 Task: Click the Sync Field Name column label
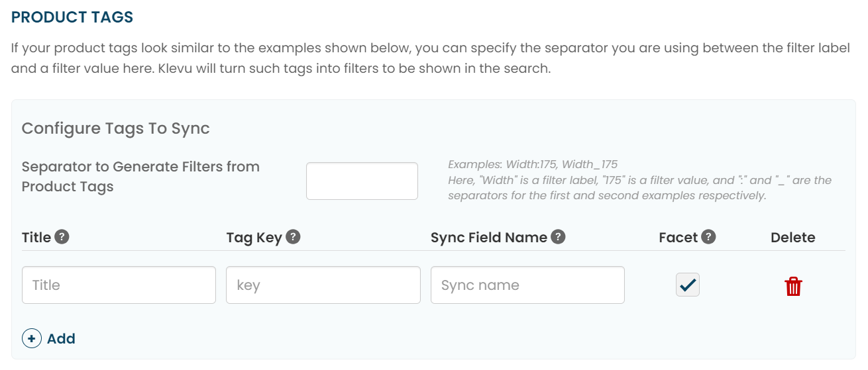click(489, 237)
